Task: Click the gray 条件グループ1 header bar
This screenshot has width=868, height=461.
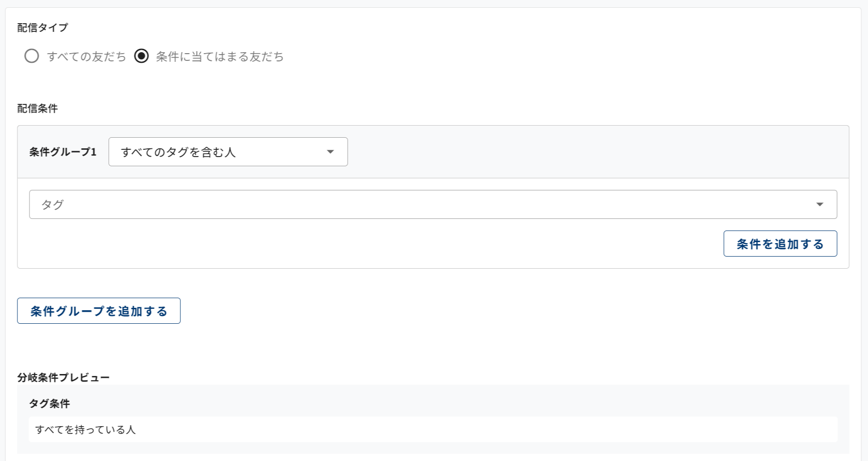Action: 580,152
